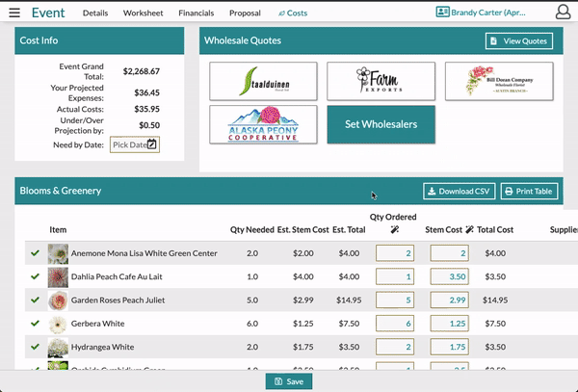578x392 pixels.
Task: Click the Need by Date Pick Date field
Action: coord(135,144)
